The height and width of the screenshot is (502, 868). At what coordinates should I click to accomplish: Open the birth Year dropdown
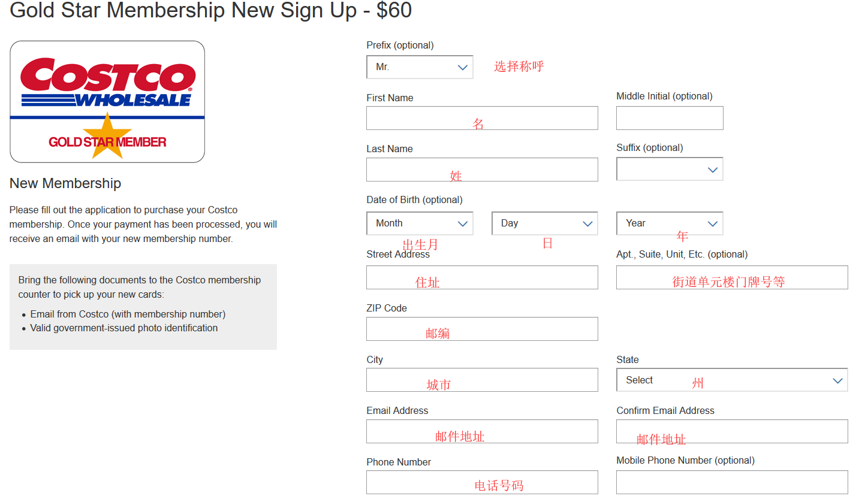coord(669,223)
